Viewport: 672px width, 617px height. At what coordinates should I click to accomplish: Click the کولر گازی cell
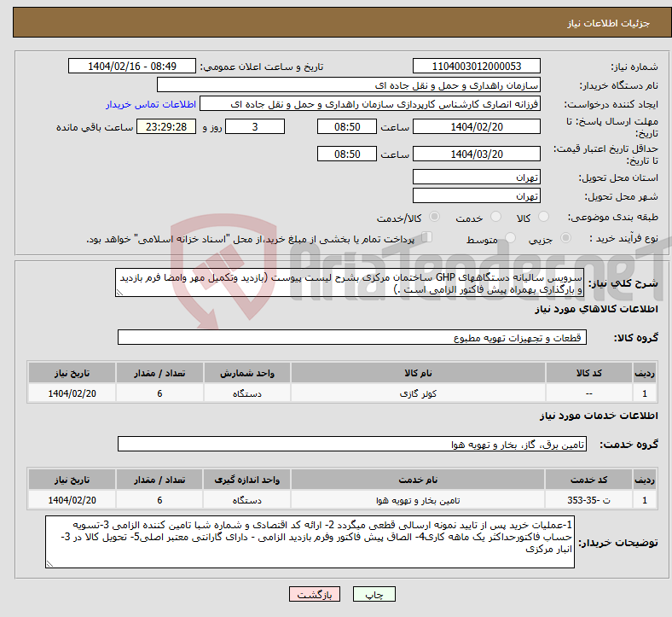click(418, 393)
